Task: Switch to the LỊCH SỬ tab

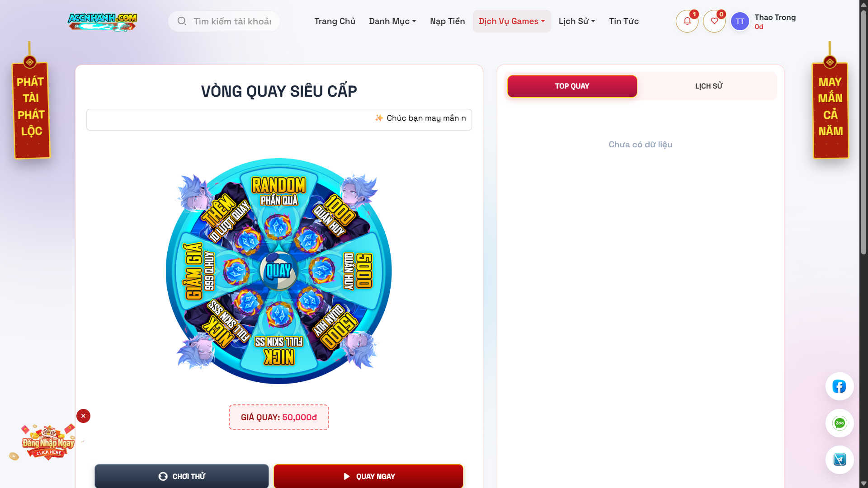Action: (708, 86)
